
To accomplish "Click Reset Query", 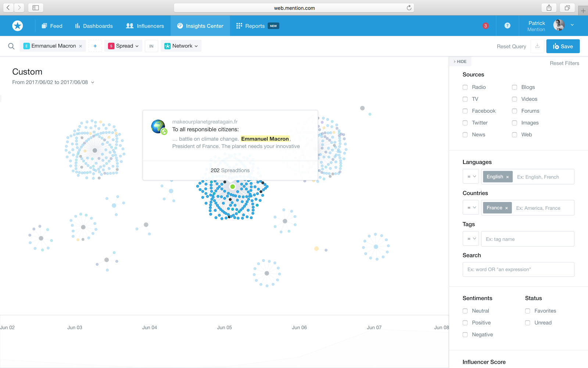I will point(511,46).
